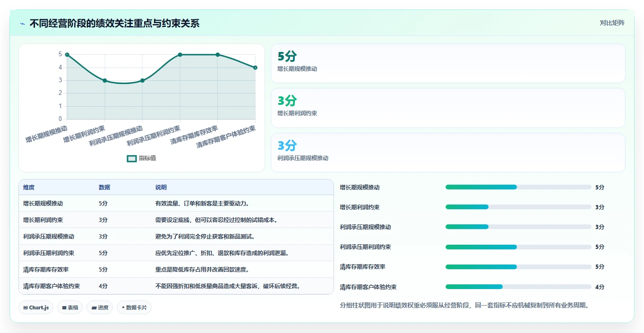Click the 4分 value in the table's last row

tap(103, 286)
